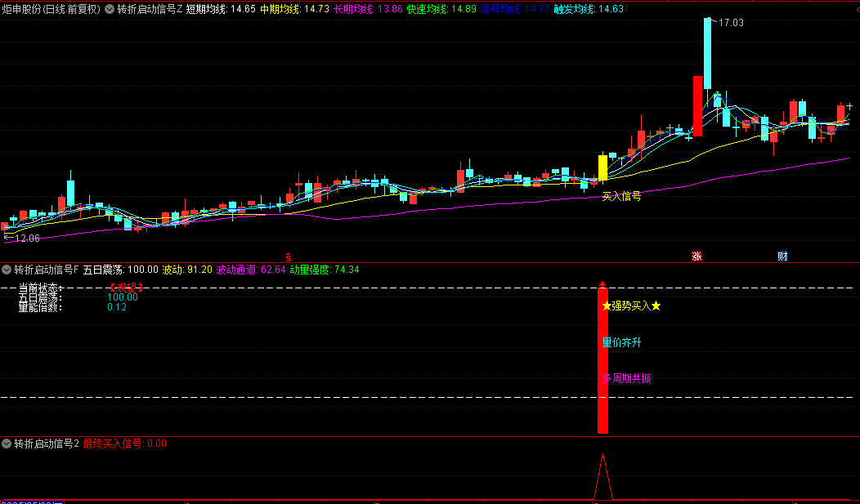Click the red triangular spike in bottom panel
This screenshot has width=860, height=504.
[602, 476]
